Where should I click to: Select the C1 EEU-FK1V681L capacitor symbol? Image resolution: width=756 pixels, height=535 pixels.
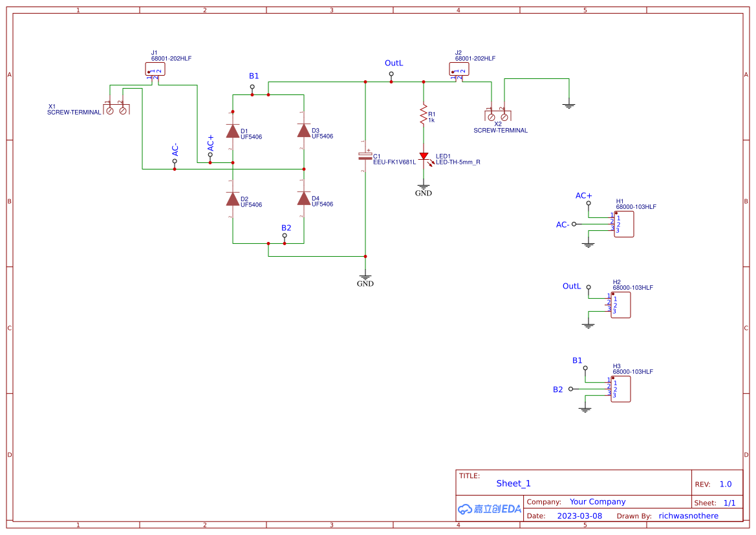pyautogui.click(x=364, y=155)
